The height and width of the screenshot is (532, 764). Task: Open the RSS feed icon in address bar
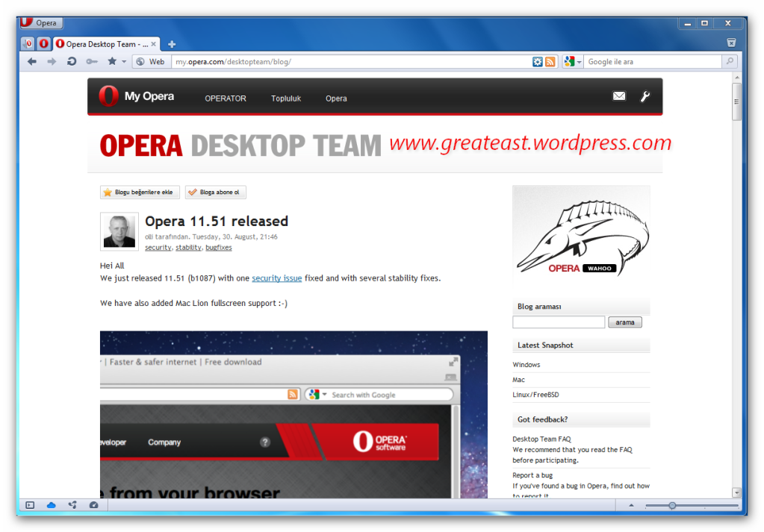click(550, 62)
